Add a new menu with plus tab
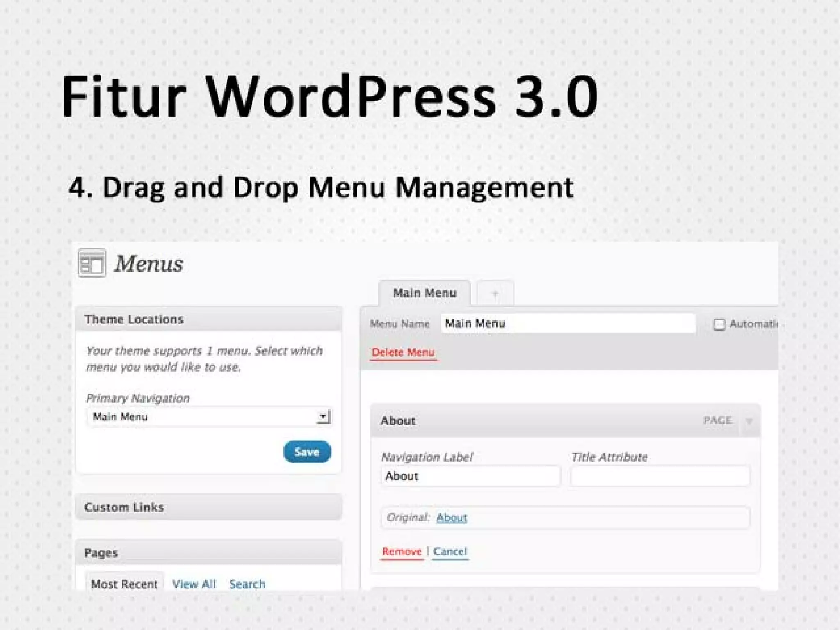Viewport: 840px width, 630px height. [x=495, y=293]
